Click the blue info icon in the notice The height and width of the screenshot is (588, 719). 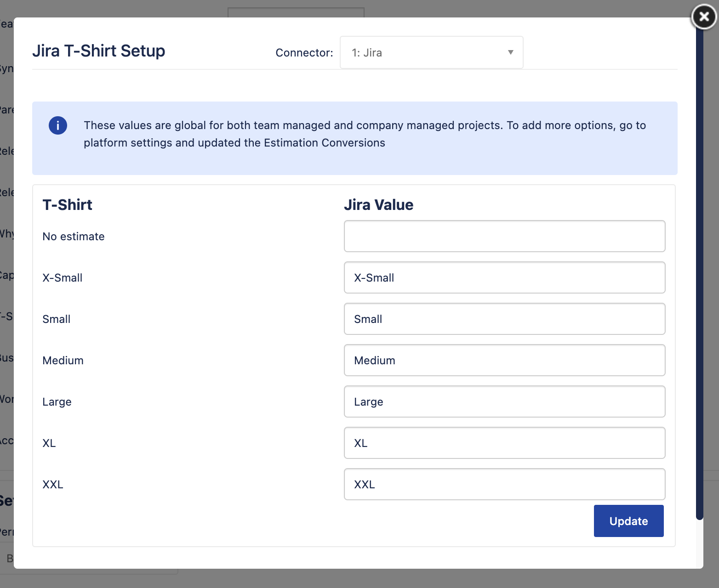pos(58,125)
